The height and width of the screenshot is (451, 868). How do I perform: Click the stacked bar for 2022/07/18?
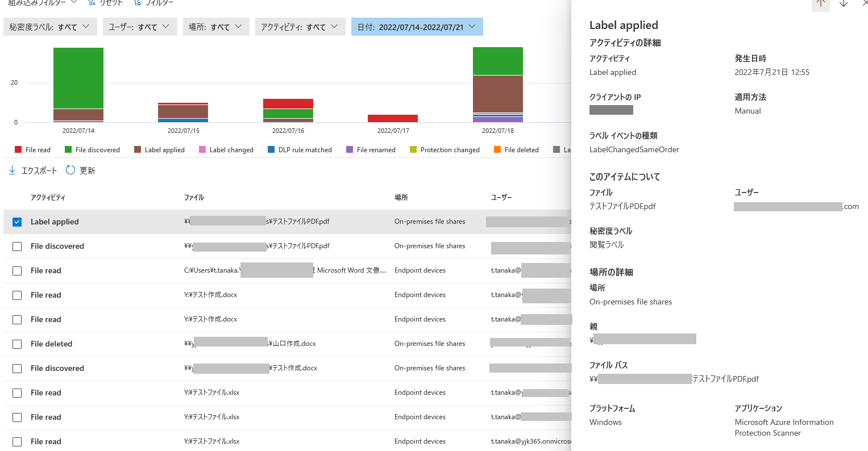point(497,85)
